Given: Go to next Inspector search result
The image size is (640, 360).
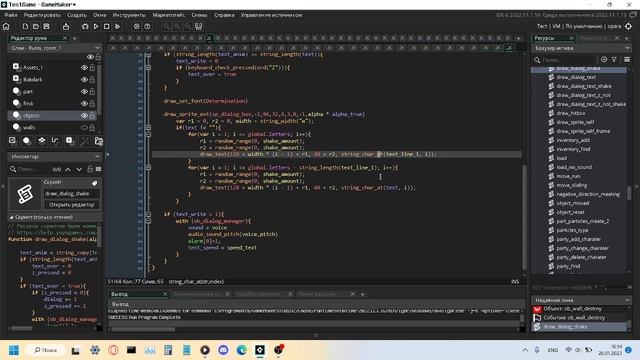Looking at the screenshot, I should pos(79,169).
